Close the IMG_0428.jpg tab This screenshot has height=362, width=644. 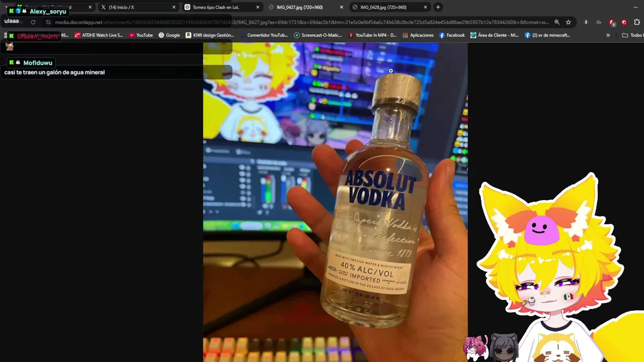click(x=426, y=7)
